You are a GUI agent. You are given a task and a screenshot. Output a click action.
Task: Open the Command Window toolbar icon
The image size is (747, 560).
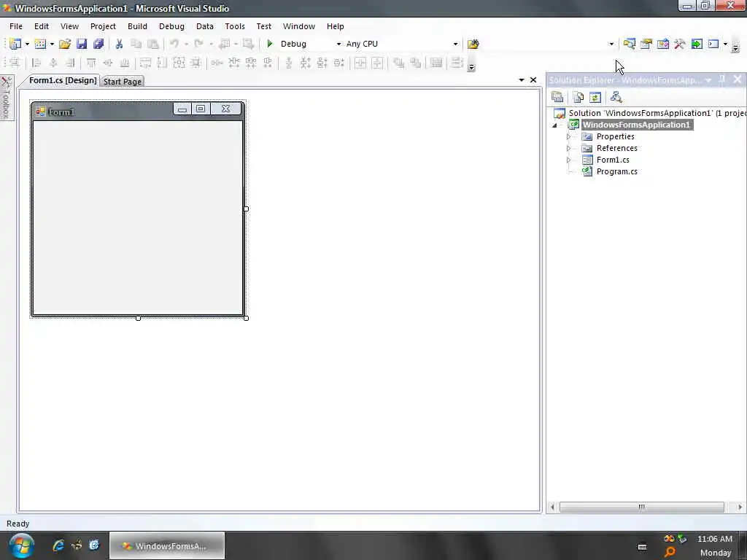[x=713, y=44]
